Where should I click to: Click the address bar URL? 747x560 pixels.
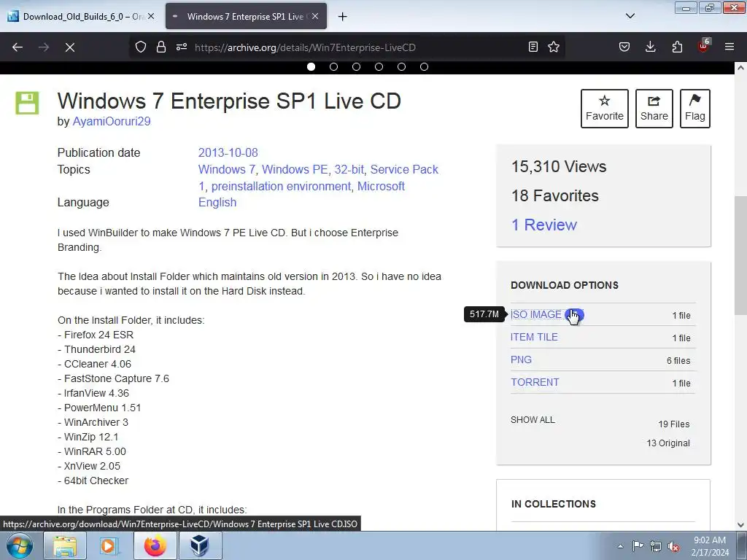click(x=306, y=47)
